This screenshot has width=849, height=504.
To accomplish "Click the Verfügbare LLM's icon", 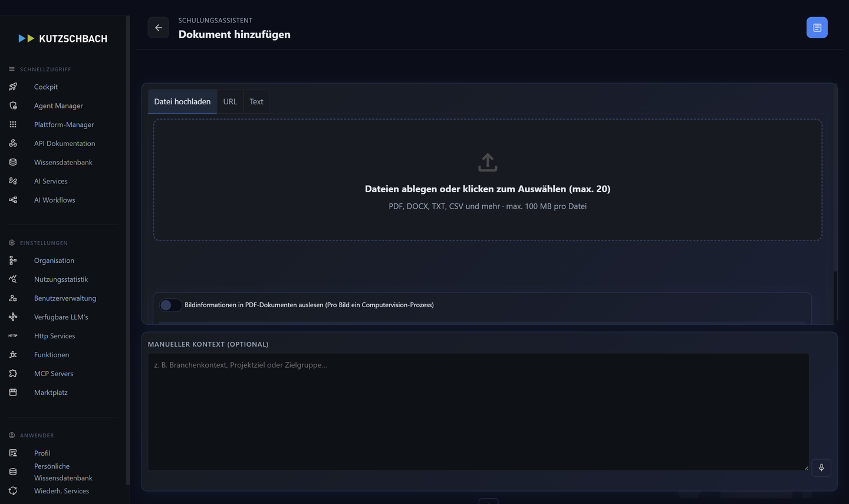I will [13, 317].
